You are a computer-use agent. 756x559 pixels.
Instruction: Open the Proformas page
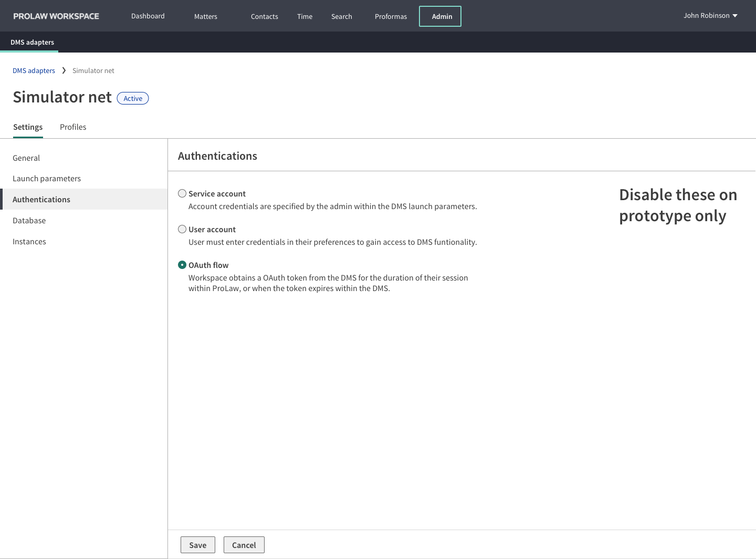pos(391,16)
